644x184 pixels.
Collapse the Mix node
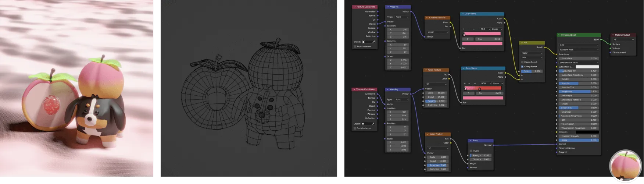(522, 43)
